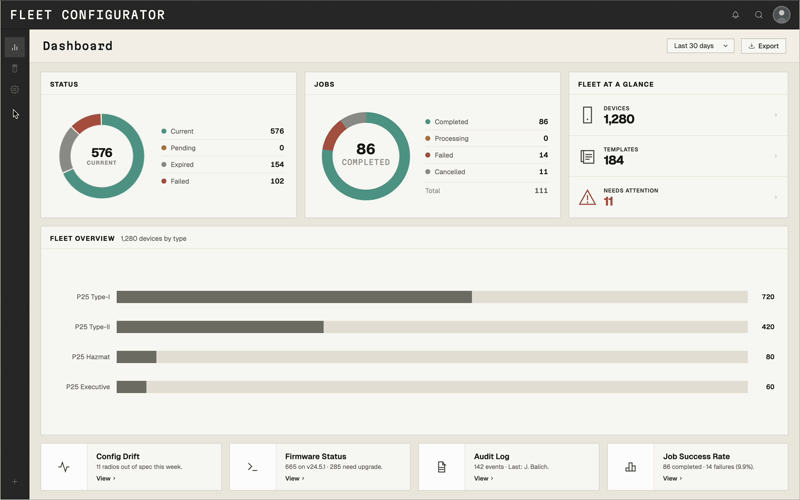The width and height of the screenshot is (800, 500).
Task: Click the Export button
Action: click(763, 46)
